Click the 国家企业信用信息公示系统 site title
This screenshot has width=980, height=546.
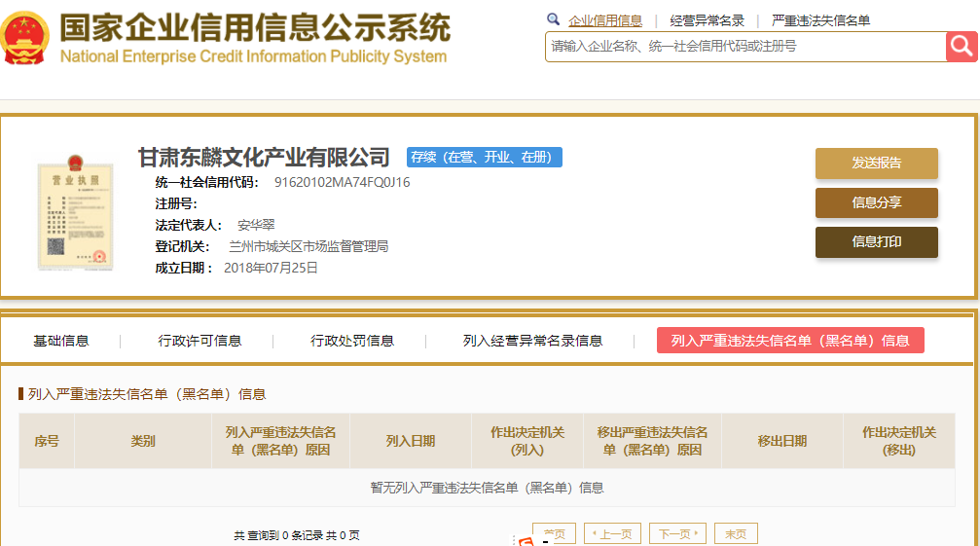tap(255, 27)
